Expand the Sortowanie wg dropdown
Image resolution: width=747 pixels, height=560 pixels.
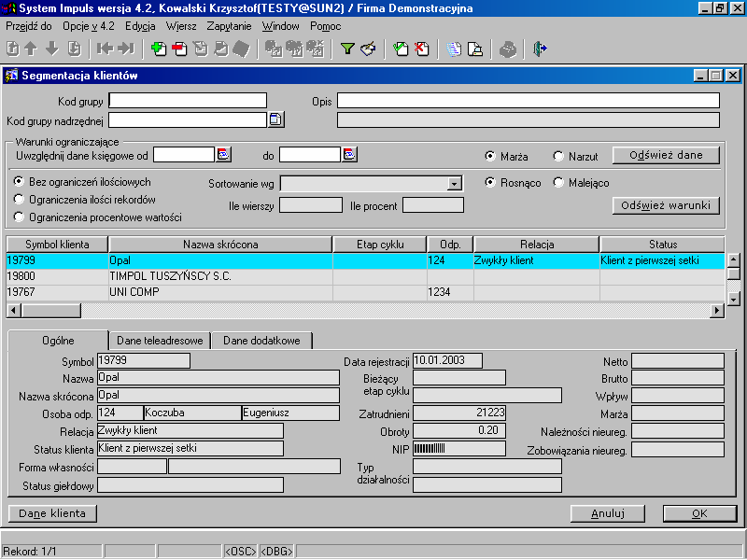pyautogui.click(x=455, y=183)
